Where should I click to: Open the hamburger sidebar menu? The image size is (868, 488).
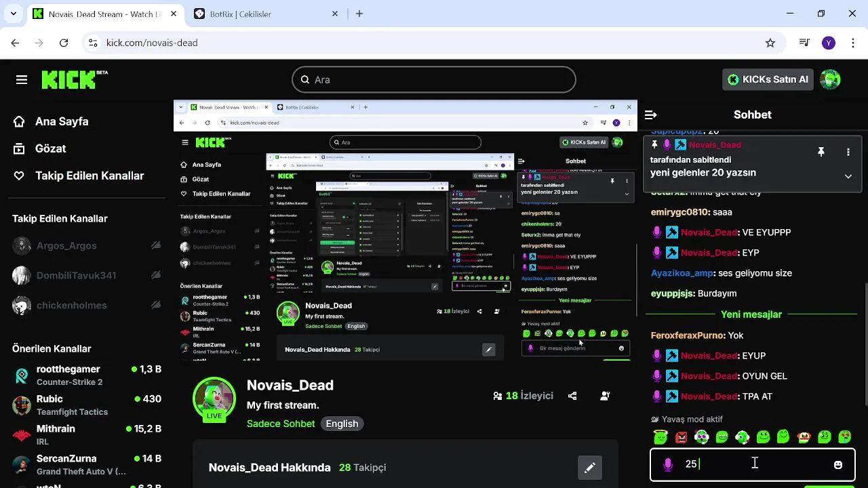22,80
